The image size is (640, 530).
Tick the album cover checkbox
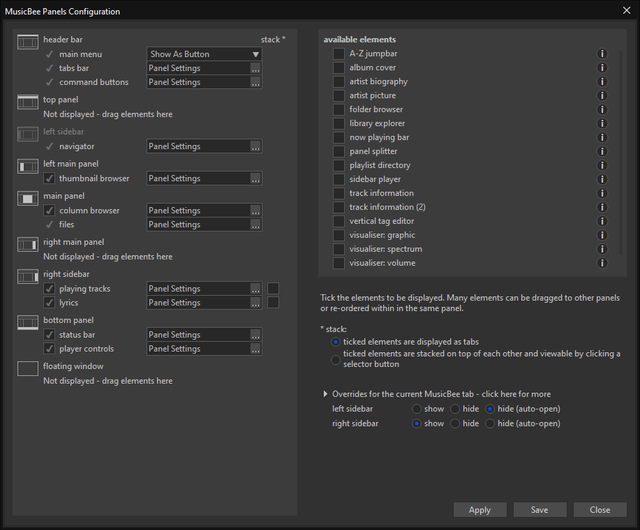(x=339, y=67)
